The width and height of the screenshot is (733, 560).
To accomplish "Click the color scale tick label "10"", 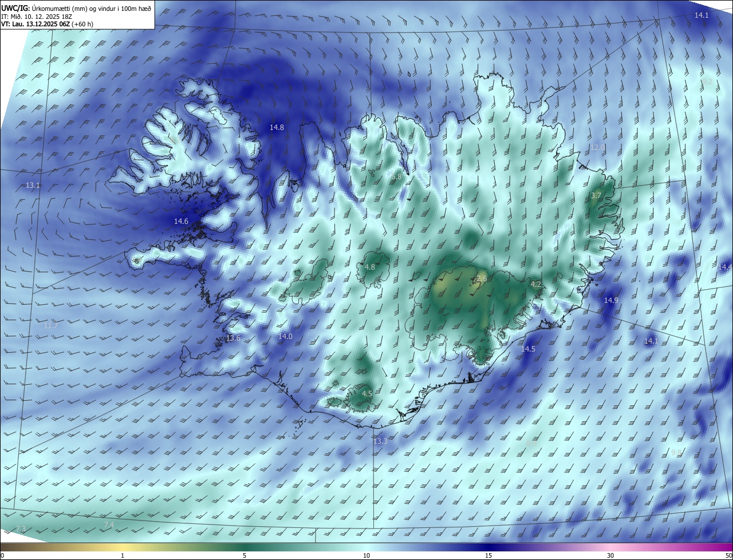I will pos(366,555).
